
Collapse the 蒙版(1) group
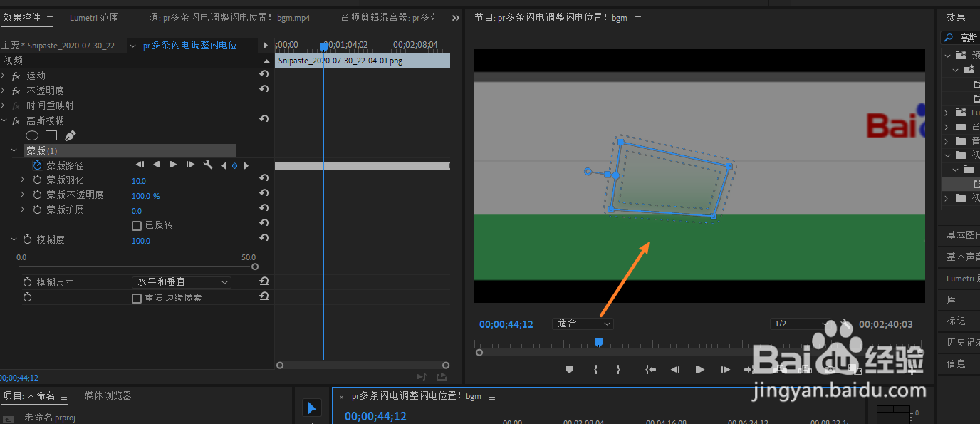14,150
